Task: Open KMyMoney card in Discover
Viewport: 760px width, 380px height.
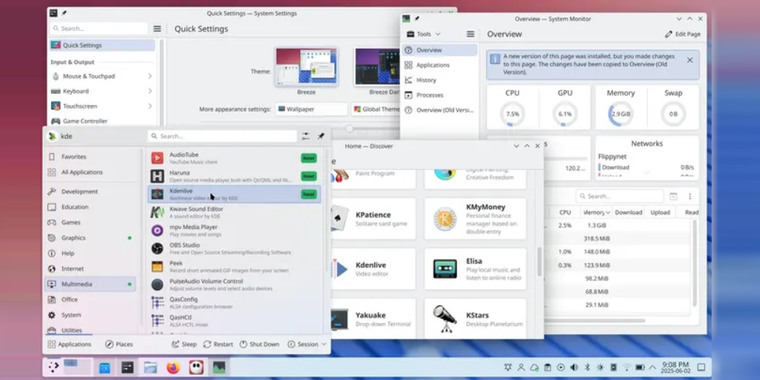Action: click(475, 219)
